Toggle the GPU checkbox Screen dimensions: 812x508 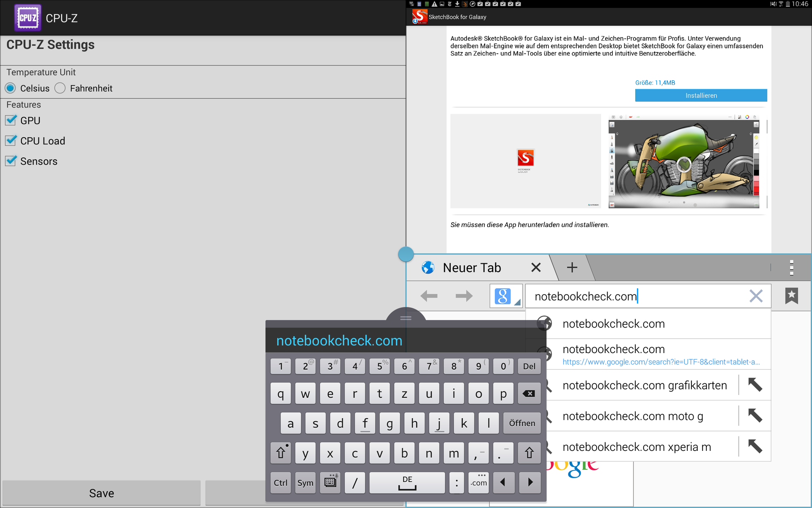tap(11, 120)
